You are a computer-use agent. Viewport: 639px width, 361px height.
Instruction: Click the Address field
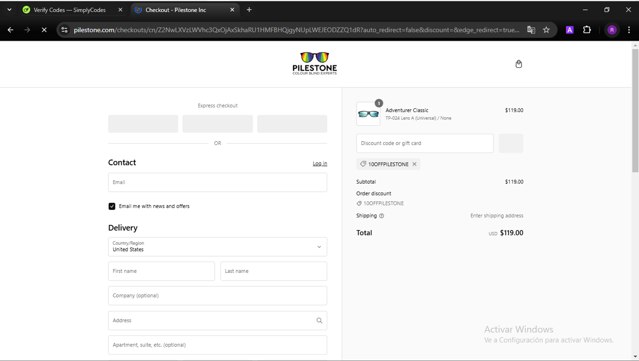pyautogui.click(x=218, y=320)
